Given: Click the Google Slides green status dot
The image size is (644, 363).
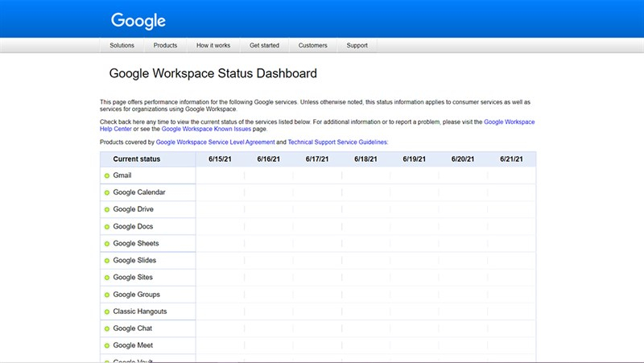Looking at the screenshot, I should tap(107, 261).
